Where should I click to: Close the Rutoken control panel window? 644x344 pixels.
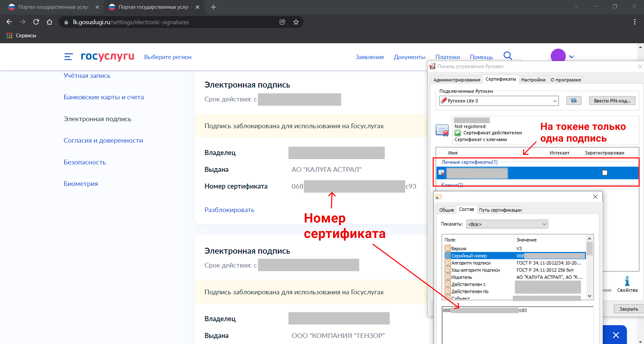tap(640, 66)
